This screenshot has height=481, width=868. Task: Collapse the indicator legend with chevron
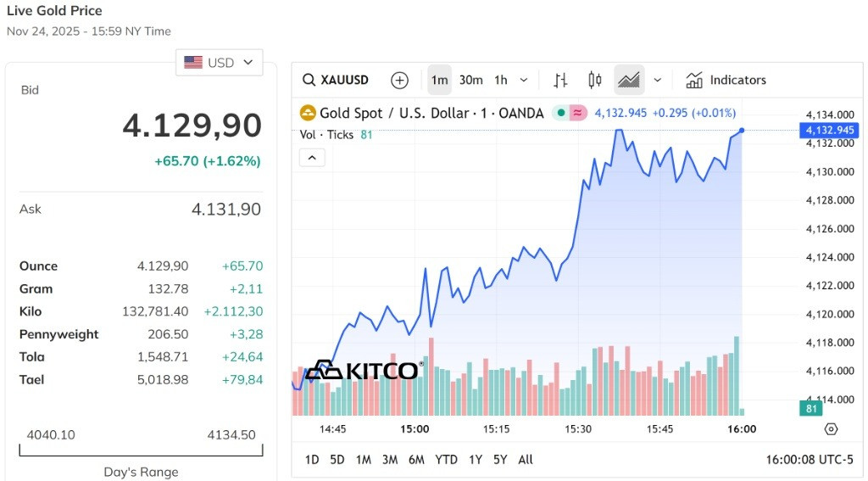tap(312, 158)
